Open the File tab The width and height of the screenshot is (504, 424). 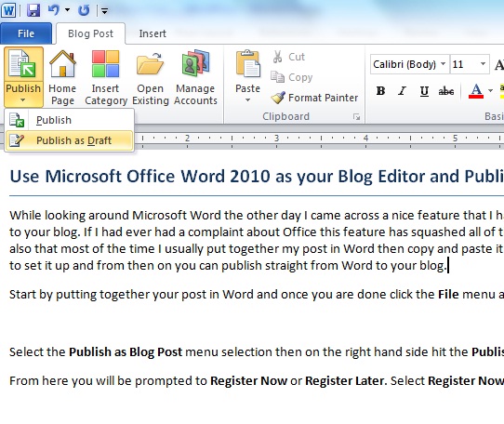point(26,33)
